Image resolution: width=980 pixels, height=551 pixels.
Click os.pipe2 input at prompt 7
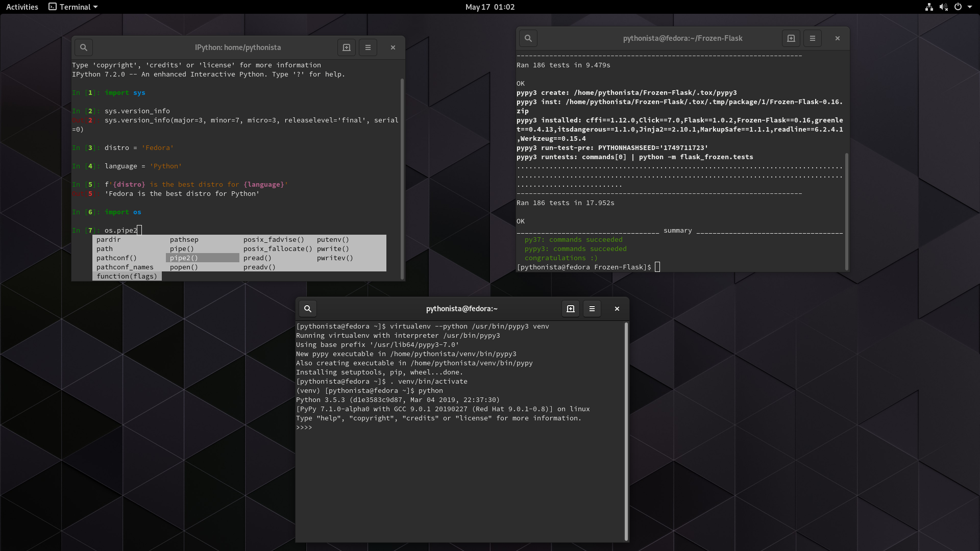(121, 230)
